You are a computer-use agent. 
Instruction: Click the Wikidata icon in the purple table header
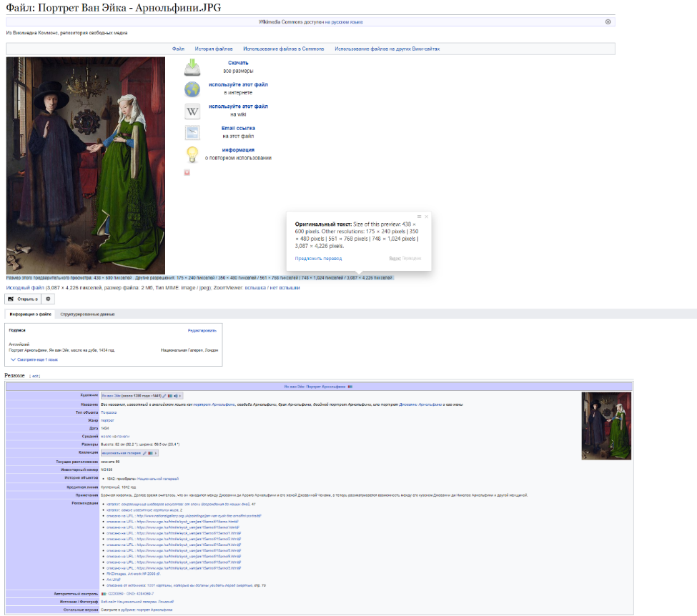pyautogui.click(x=350, y=387)
